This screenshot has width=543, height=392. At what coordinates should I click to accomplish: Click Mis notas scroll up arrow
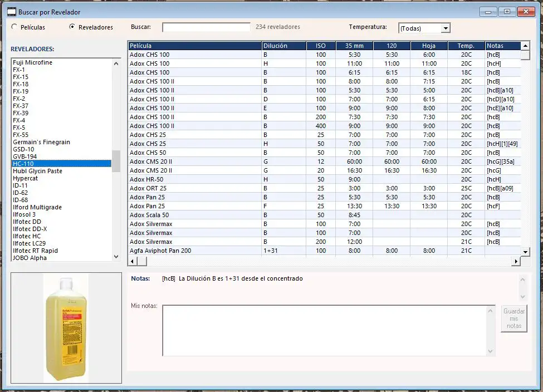pyautogui.click(x=490, y=311)
